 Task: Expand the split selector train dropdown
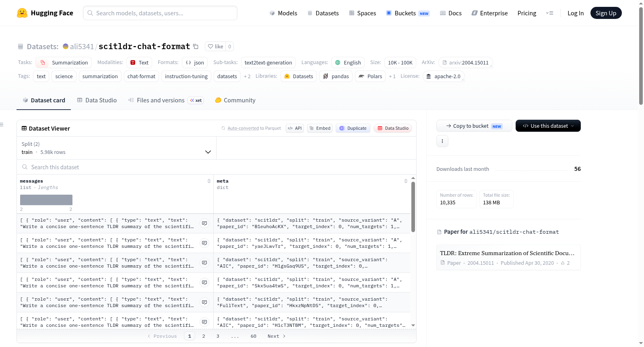pyautogui.click(x=116, y=148)
